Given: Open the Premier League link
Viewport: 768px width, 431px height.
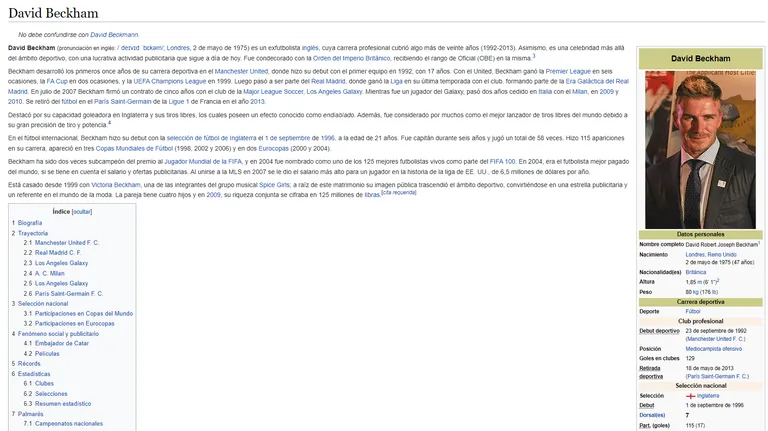Looking at the screenshot, I should tap(568, 72).
